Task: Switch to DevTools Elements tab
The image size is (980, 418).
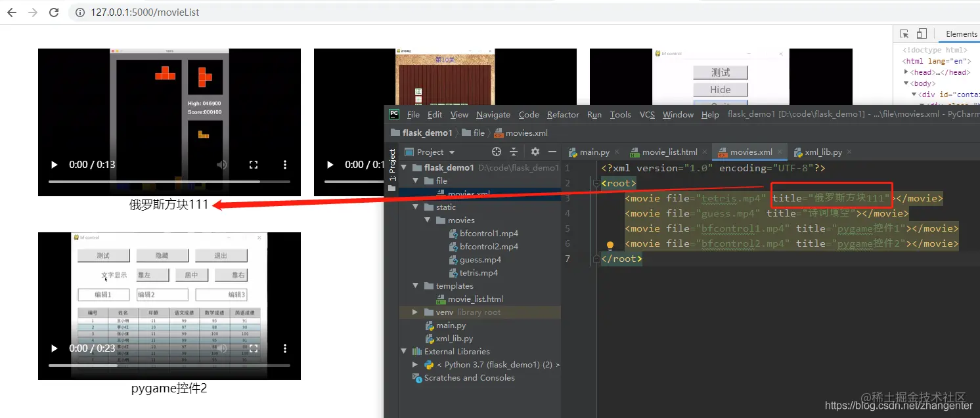Action: [961, 34]
